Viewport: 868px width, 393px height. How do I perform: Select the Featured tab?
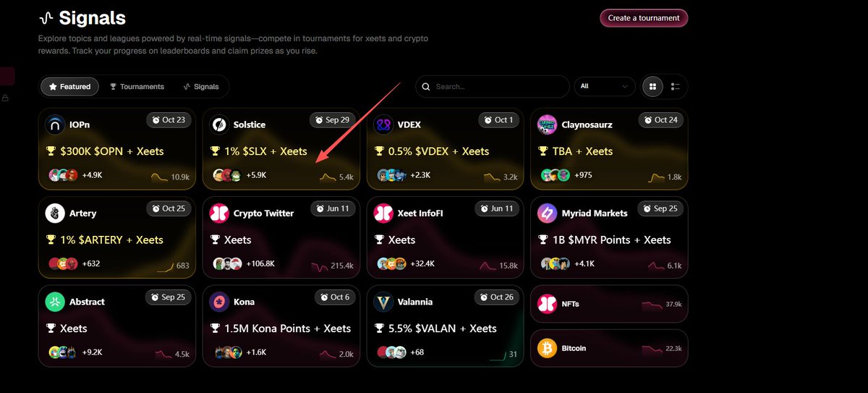click(69, 87)
